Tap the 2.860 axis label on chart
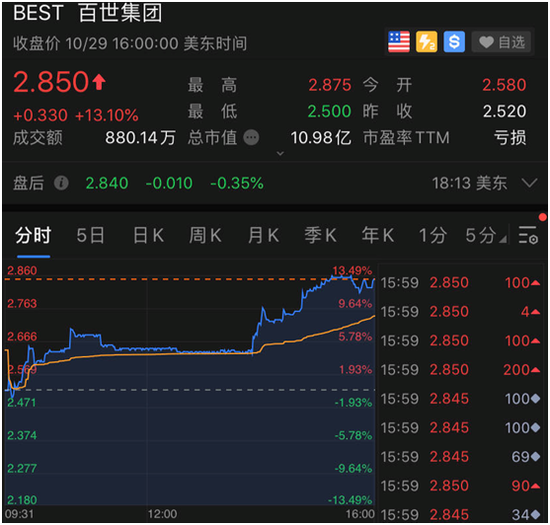The image size is (550, 525). [x=22, y=270]
